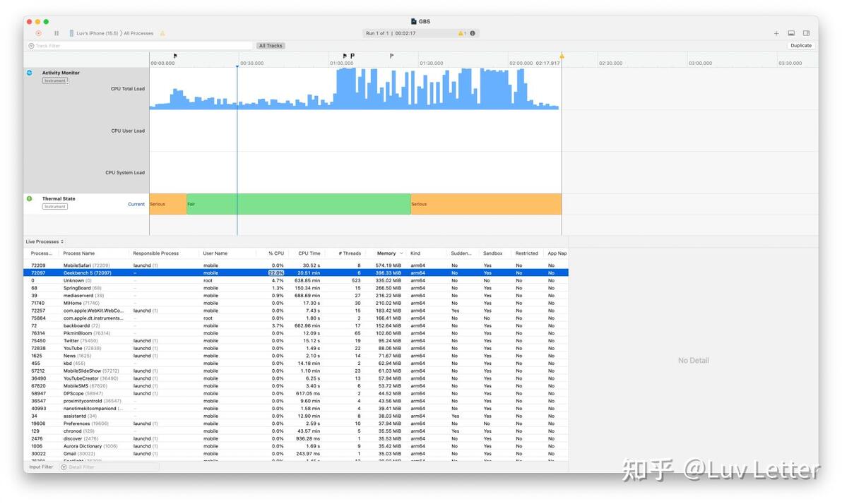Open the All Processes target chooser

point(138,33)
